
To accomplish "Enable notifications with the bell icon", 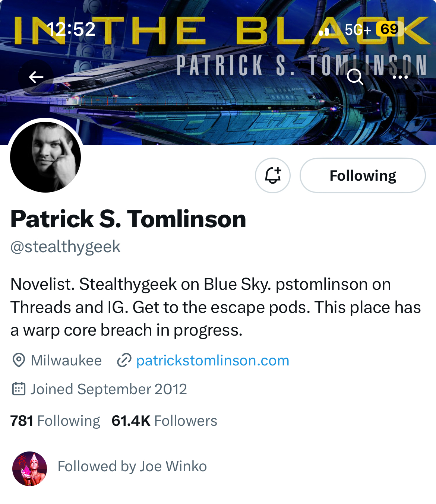I will pyautogui.click(x=273, y=175).
